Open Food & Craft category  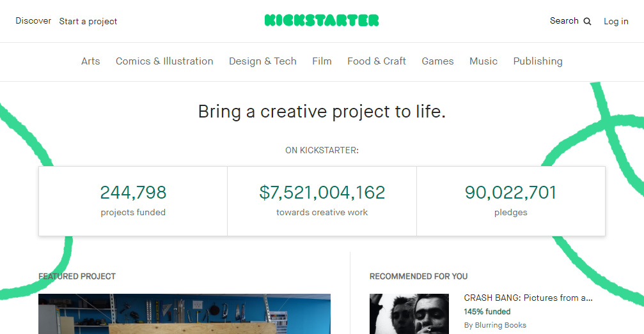[377, 61]
